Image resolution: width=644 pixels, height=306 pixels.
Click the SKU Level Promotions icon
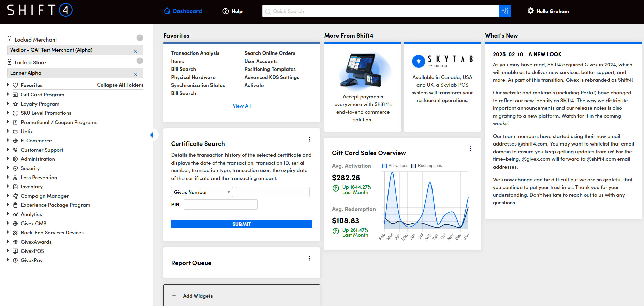[x=15, y=113]
